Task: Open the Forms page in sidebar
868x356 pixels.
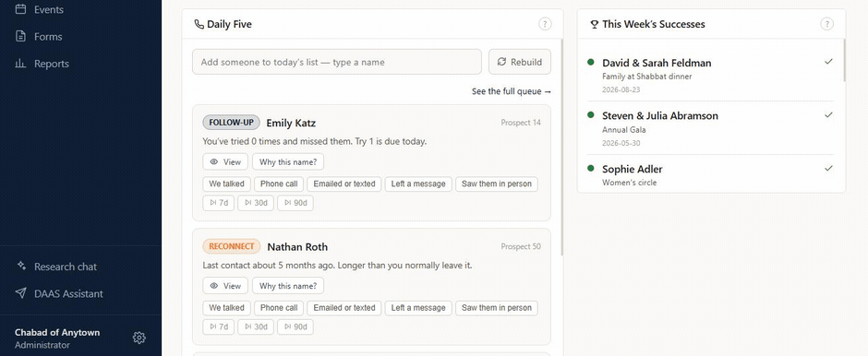Action: pos(39,37)
